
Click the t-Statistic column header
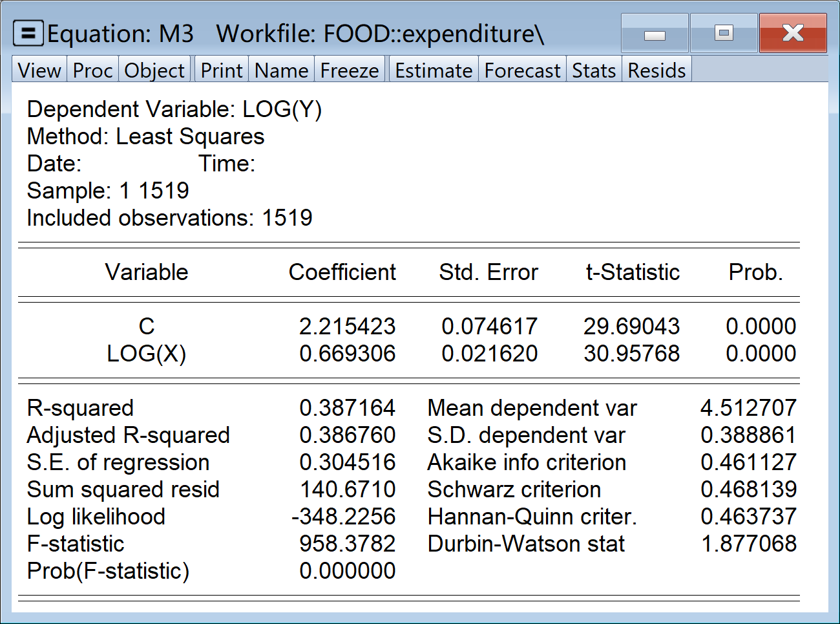[x=632, y=272]
